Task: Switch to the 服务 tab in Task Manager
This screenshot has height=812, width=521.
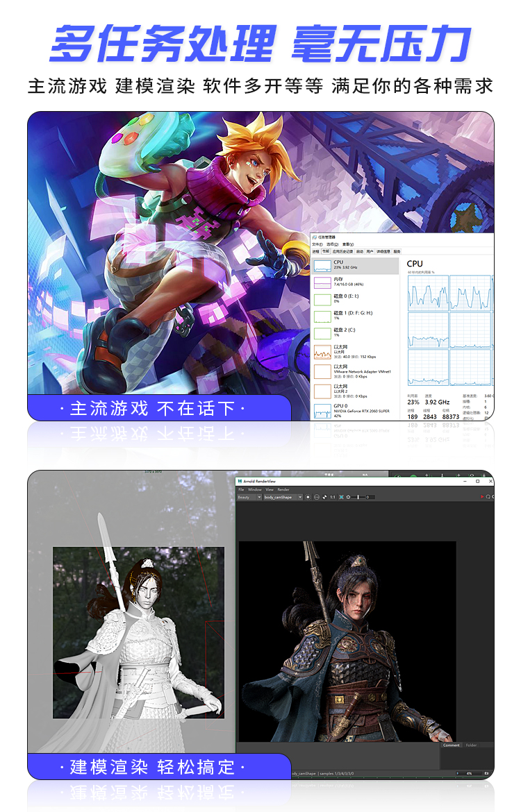Action: click(397, 252)
